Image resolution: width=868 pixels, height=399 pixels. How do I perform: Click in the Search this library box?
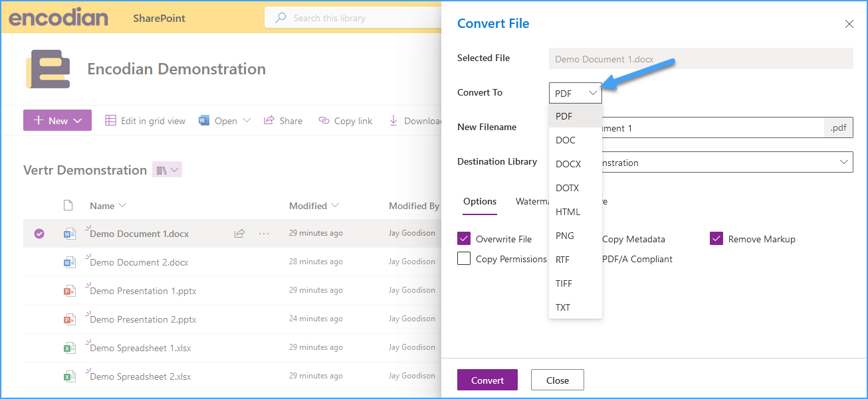pos(352,18)
